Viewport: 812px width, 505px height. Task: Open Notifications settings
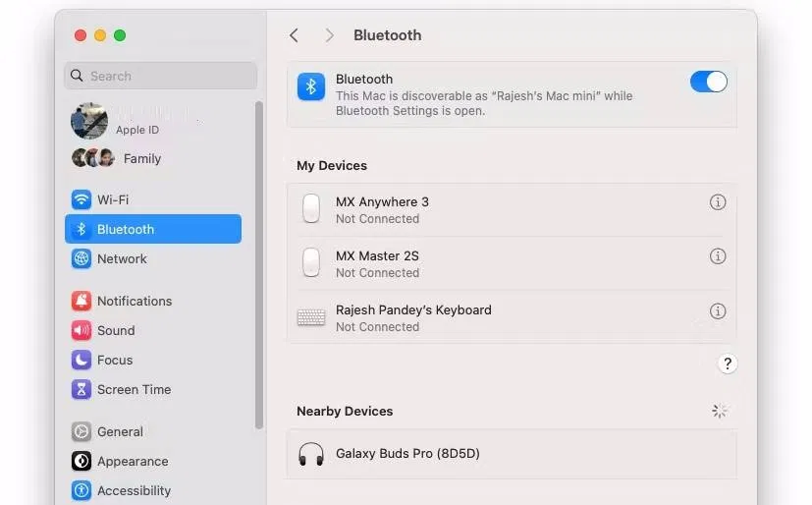pyautogui.click(x=153, y=301)
